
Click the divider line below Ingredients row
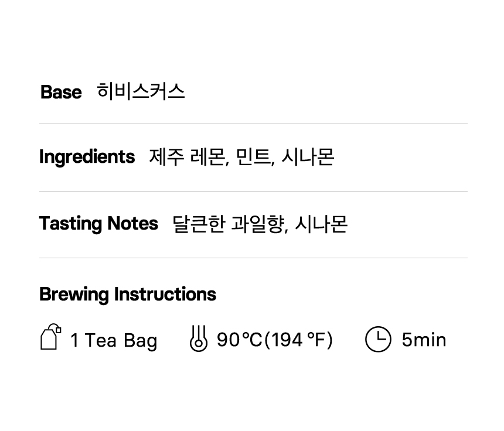[253, 191]
